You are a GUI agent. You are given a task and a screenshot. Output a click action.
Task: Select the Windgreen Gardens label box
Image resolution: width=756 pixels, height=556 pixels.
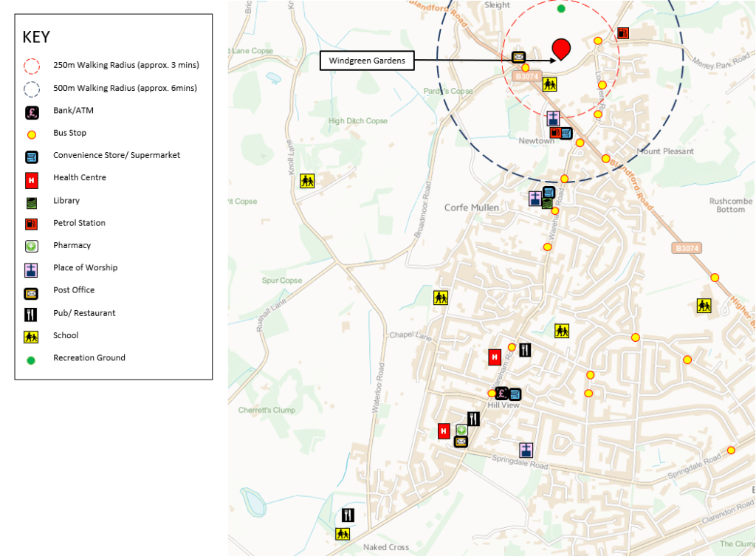(x=367, y=61)
